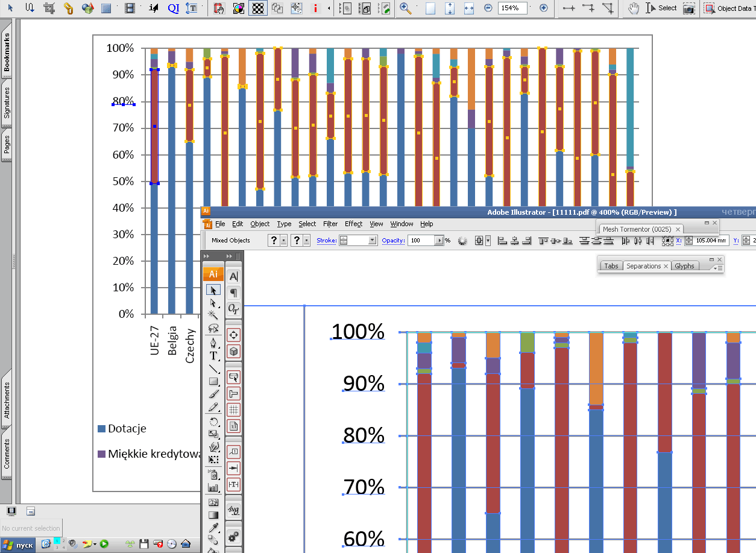Open the File menu in Illustrator
This screenshot has height=553, width=756.
click(220, 224)
